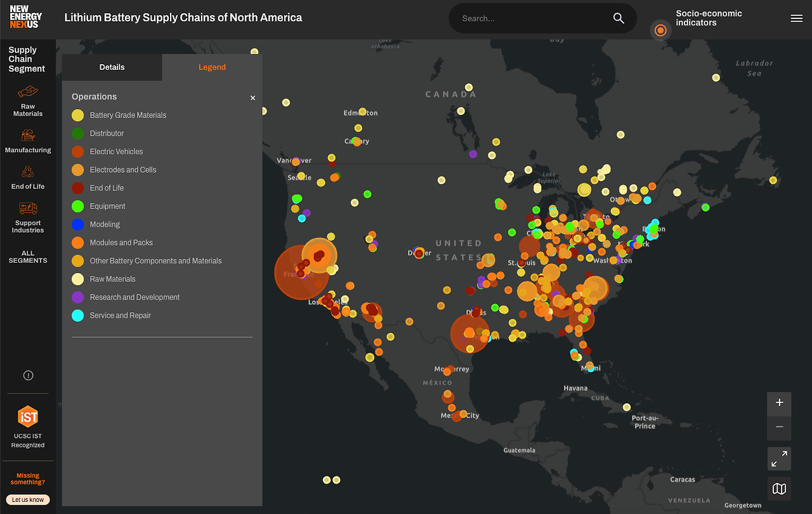This screenshot has width=812, height=514.
Task: Click the 'Service and Repair' legend label
Action: 121,315
